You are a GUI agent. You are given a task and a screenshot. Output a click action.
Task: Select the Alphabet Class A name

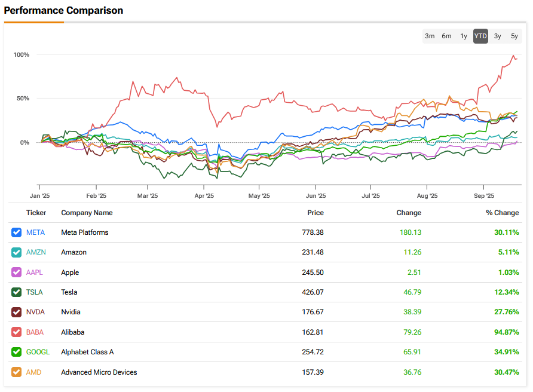(87, 352)
